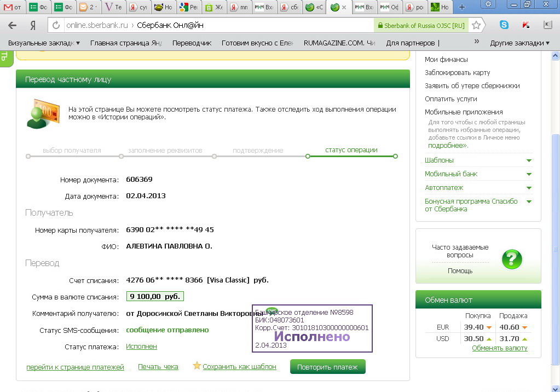Click the USD sell rate 31.70

[509, 339]
